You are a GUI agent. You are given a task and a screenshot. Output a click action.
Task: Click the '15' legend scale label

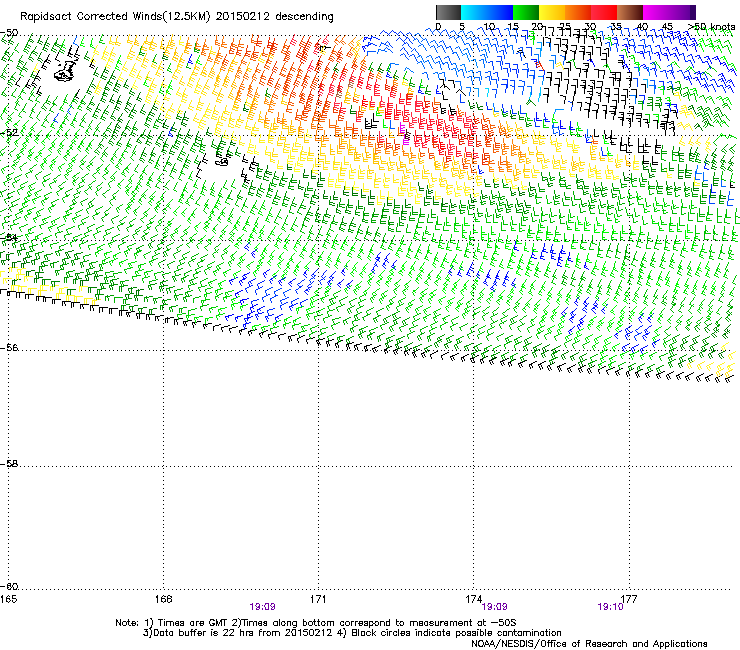click(513, 27)
